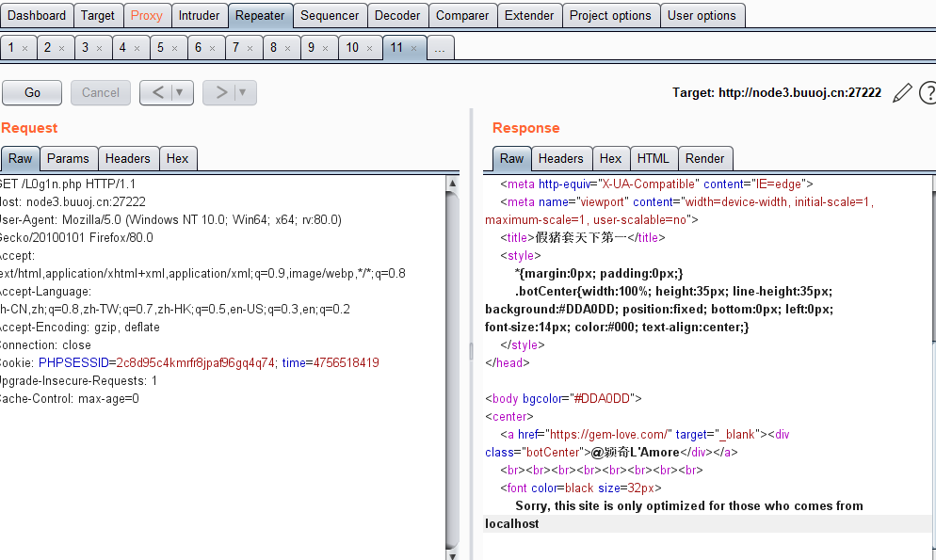936x560 pixels.
Task: Show Request Params view
Action: [68, 159]
